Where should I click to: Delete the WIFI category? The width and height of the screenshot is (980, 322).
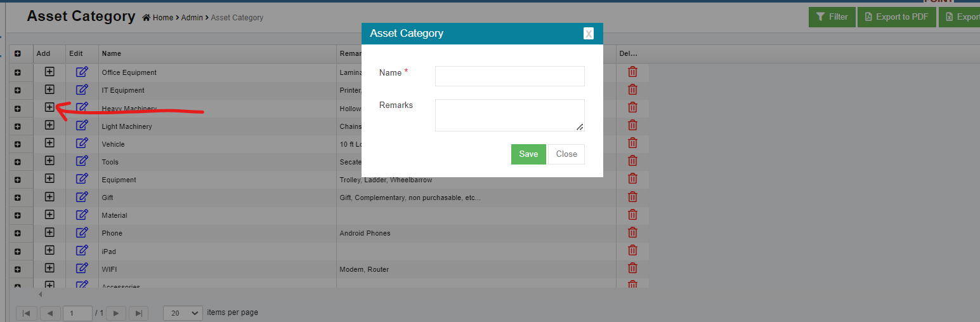click(632, 269)
